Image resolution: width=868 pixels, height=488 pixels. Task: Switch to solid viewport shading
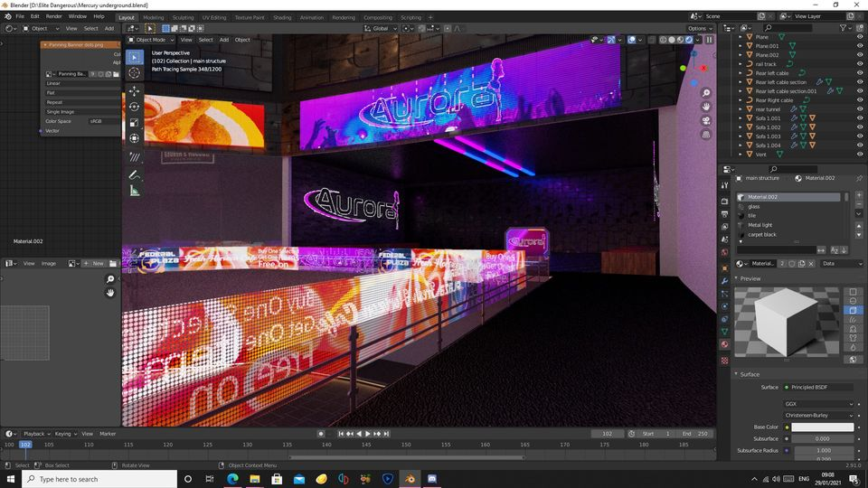point(672,40)
